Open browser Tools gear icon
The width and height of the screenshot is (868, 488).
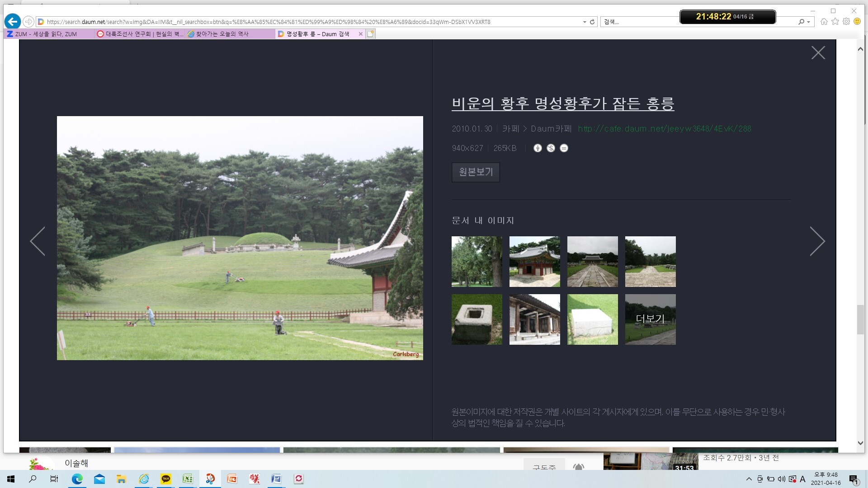(846, 22)
